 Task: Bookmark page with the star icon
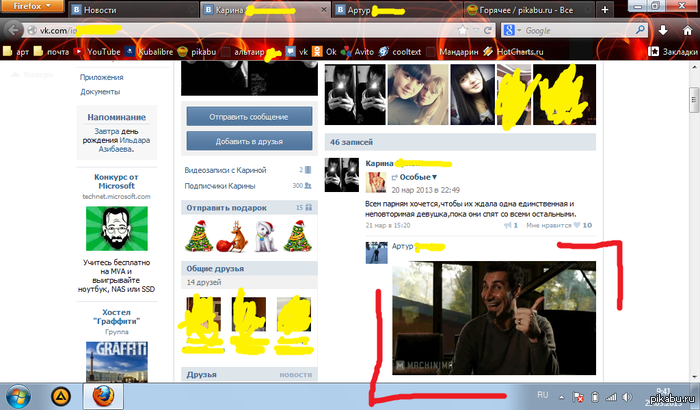pos(463,30)
